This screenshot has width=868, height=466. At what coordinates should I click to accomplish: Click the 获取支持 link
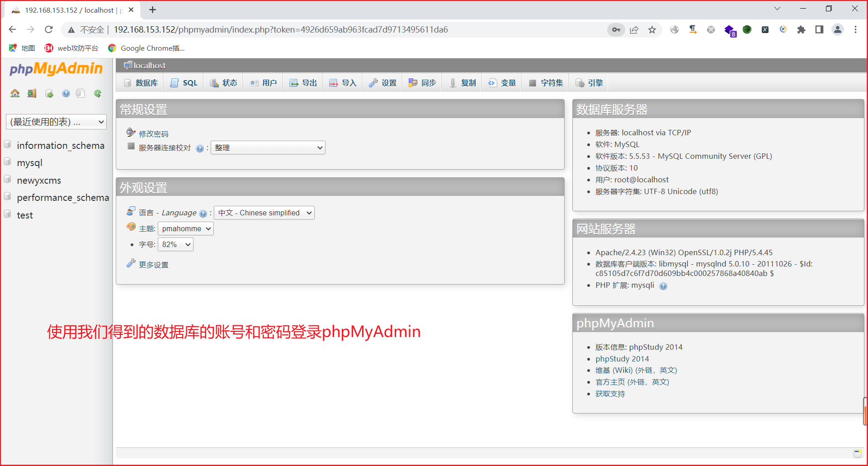coord(610,394)
